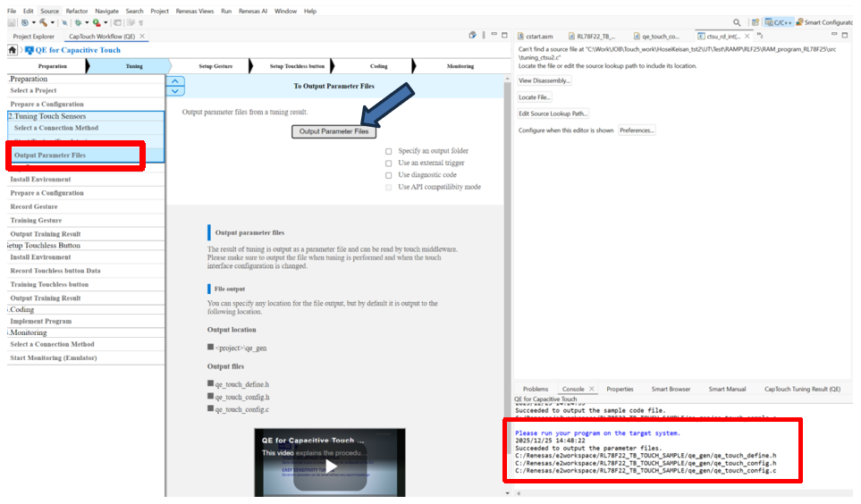Click the home icon in workflow breadcrumb
861x504 pixels.
13,50
